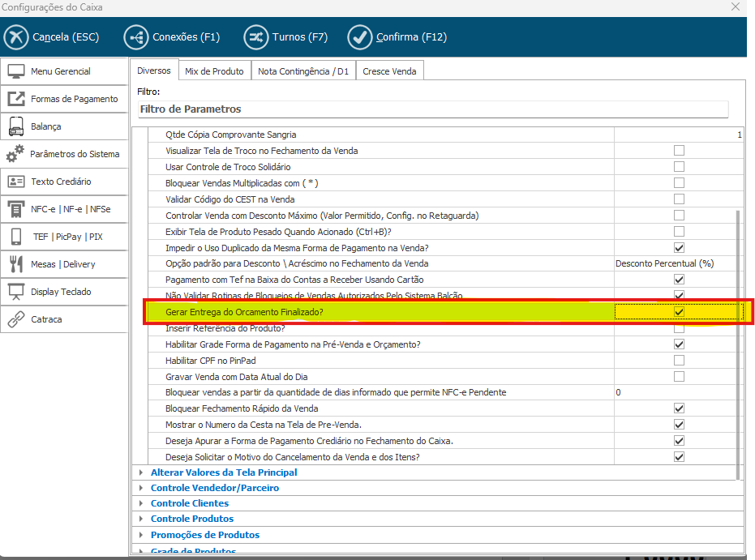Image resolution: width=755 pixels, height=560 pixels.
Task: Open Parâmetros do Sistema gears icon
Action: coord(15,154)
